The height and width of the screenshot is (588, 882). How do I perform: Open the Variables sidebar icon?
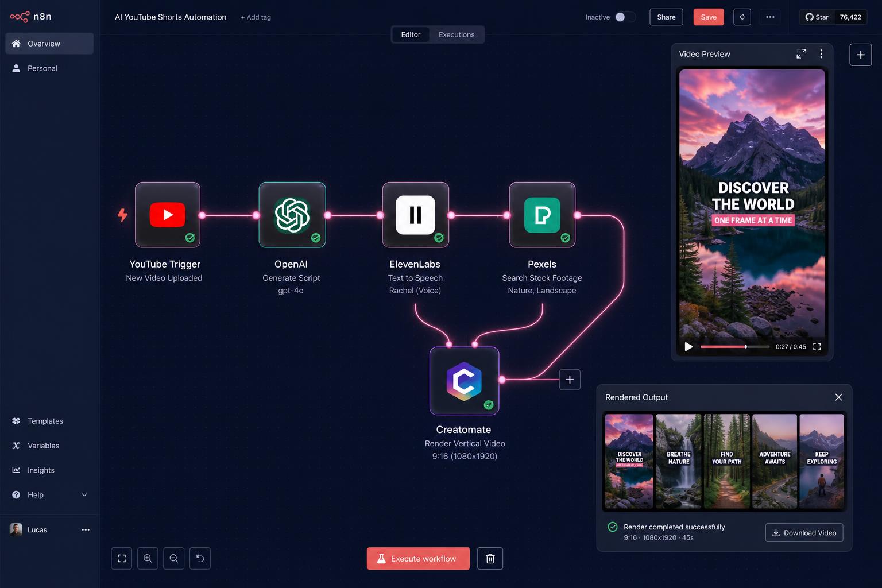(16, 446)
